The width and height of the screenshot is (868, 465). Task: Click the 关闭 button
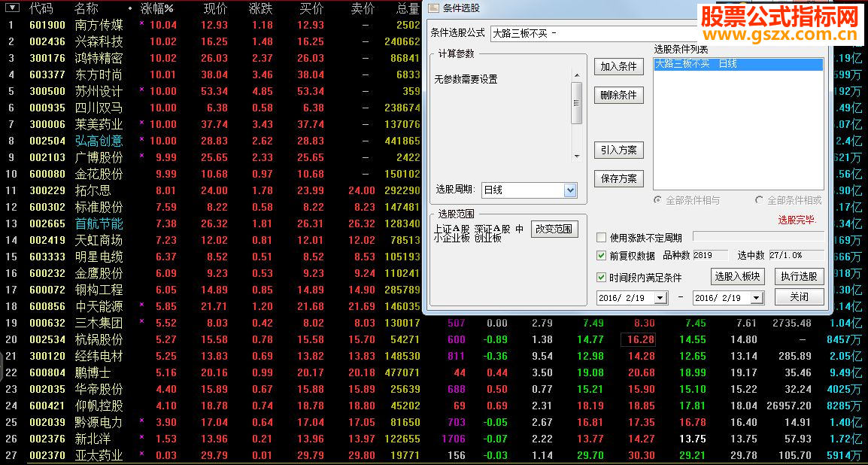[800, 297]
